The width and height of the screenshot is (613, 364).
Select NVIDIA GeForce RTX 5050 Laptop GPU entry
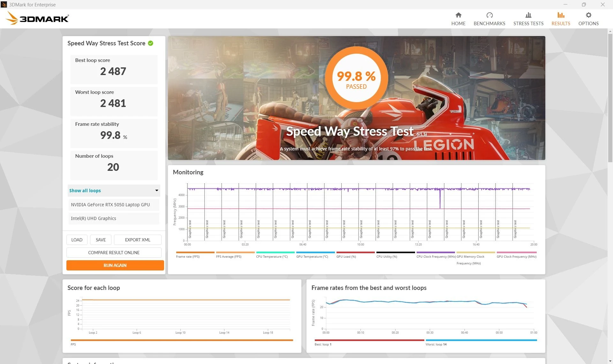[x=114, y=205]
